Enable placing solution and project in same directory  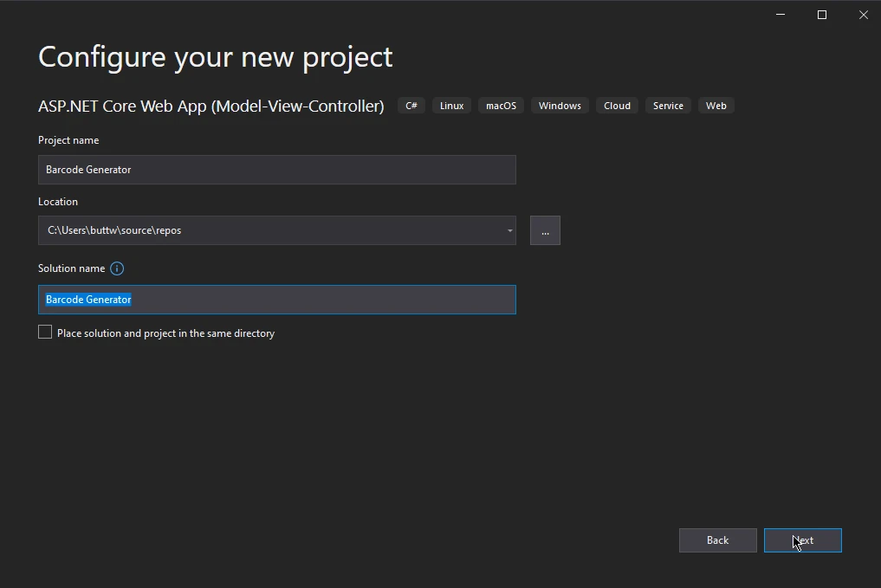point(45,333)
